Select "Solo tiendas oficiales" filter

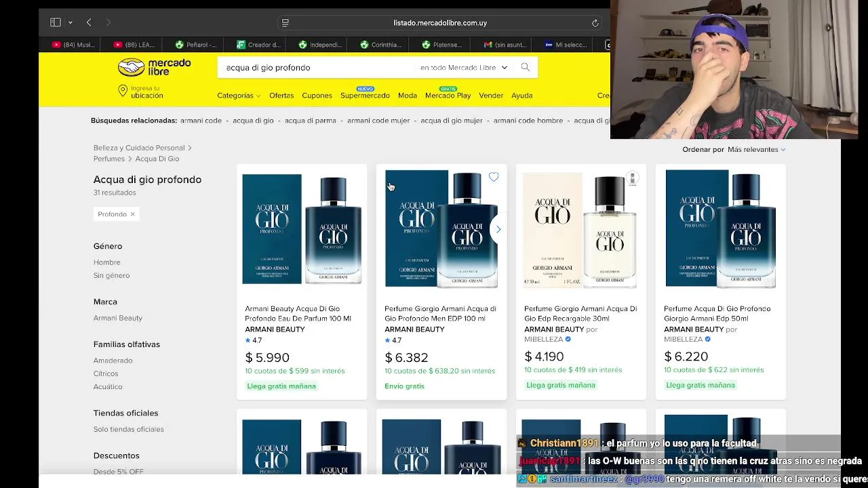(x=129, y=429)
